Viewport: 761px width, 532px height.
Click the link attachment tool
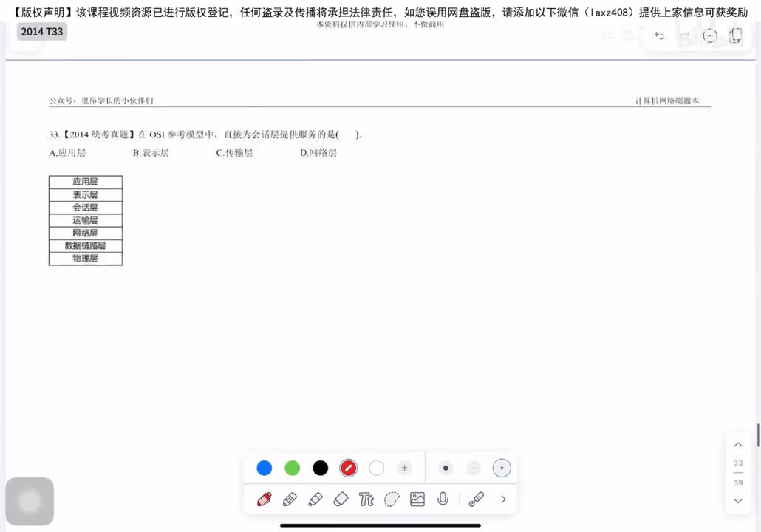[x=476, y=499]
